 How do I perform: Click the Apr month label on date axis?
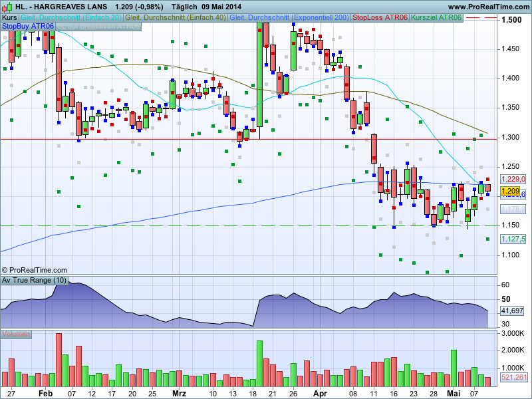coord(321,394)
